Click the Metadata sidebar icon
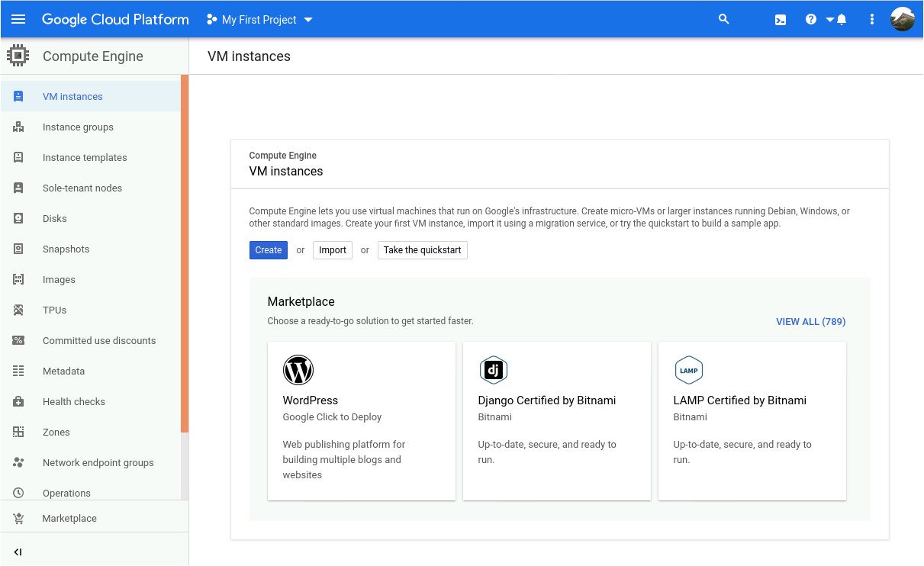Image resolution: width=924 pixels, height=566 pixels. point(18,371)
